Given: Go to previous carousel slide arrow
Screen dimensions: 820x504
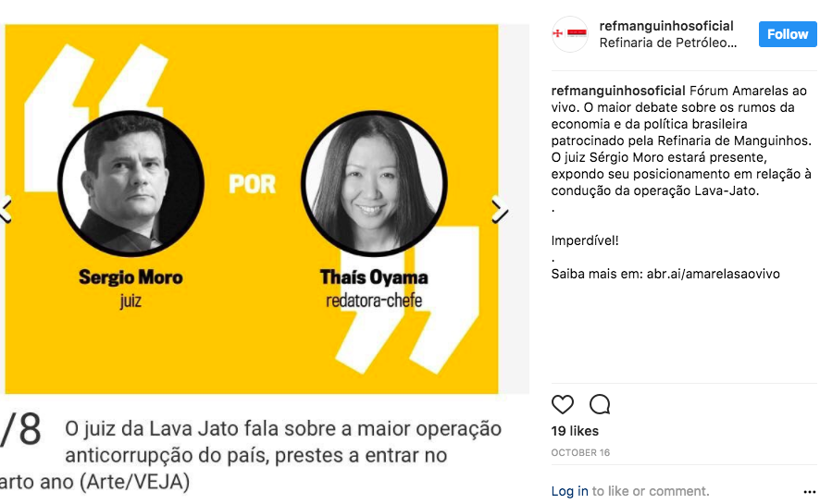Looking at the screenshot, I should tap(6, 210).
